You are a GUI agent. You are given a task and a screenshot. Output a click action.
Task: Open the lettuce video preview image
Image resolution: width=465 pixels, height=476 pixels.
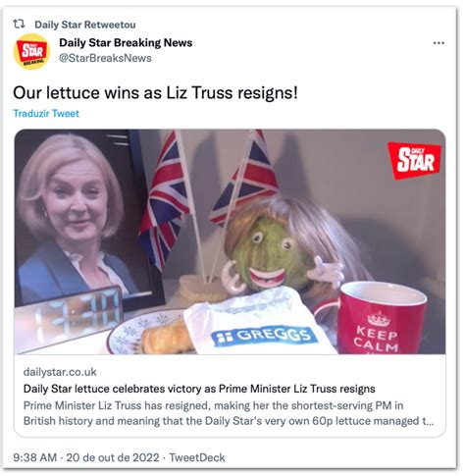tap(230, 241)
